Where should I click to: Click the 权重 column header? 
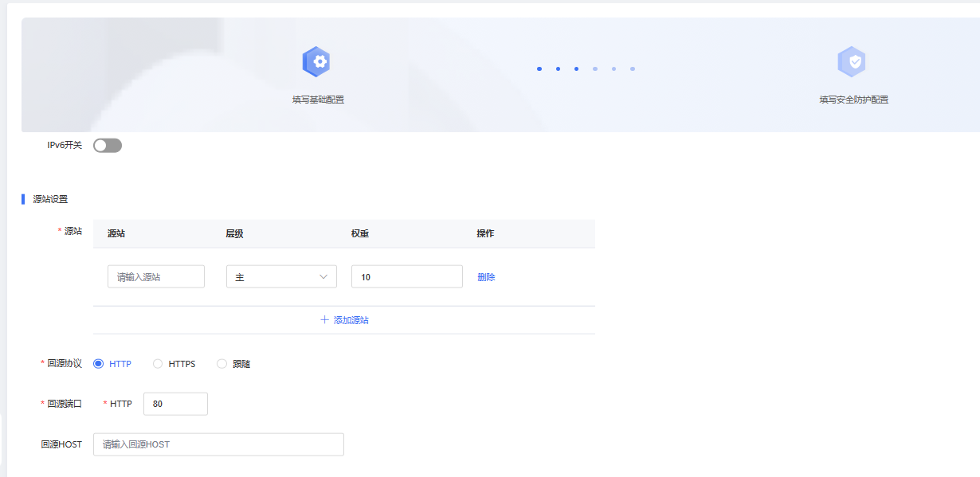click(x=360, y=233)
